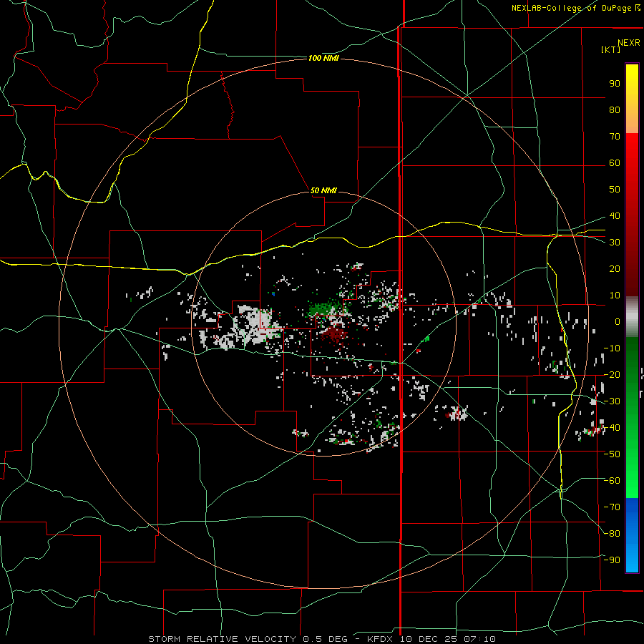
Task: Click the 10 DEC 25 07:10 timestamp
Action: point(447,639)
